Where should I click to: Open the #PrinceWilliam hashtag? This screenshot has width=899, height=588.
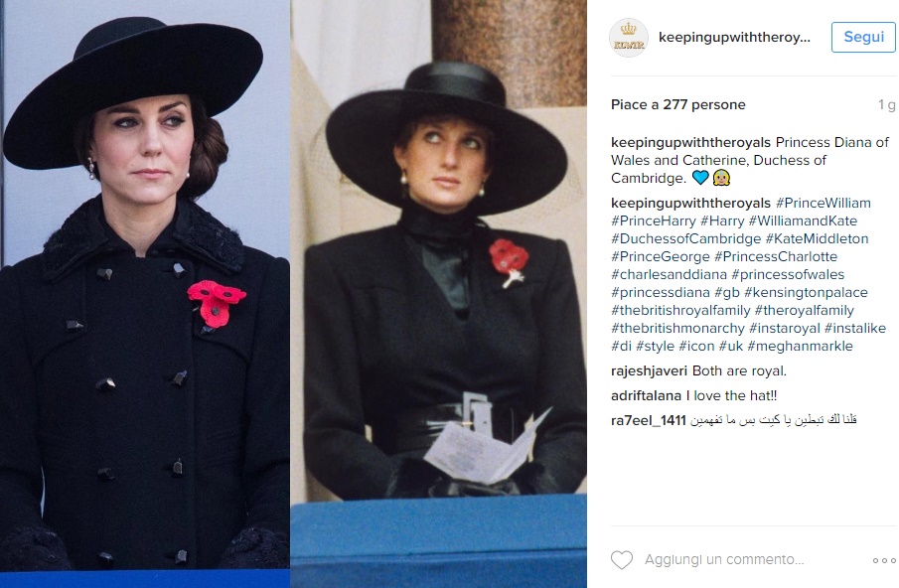click(x=824, y=203)
